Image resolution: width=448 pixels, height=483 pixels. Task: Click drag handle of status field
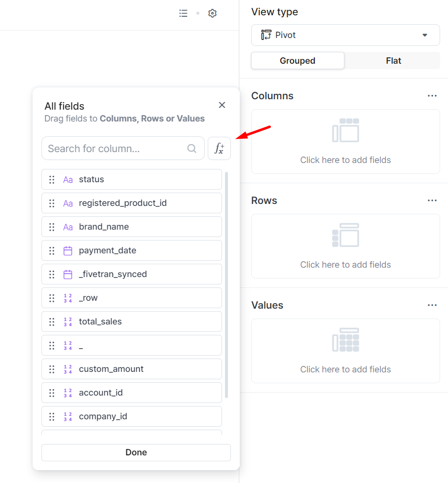click(52, 179)
